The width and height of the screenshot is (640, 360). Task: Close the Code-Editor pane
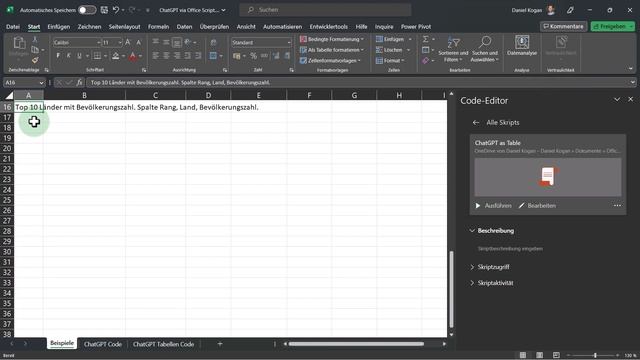pyautogui.click(x=631, y=99)
